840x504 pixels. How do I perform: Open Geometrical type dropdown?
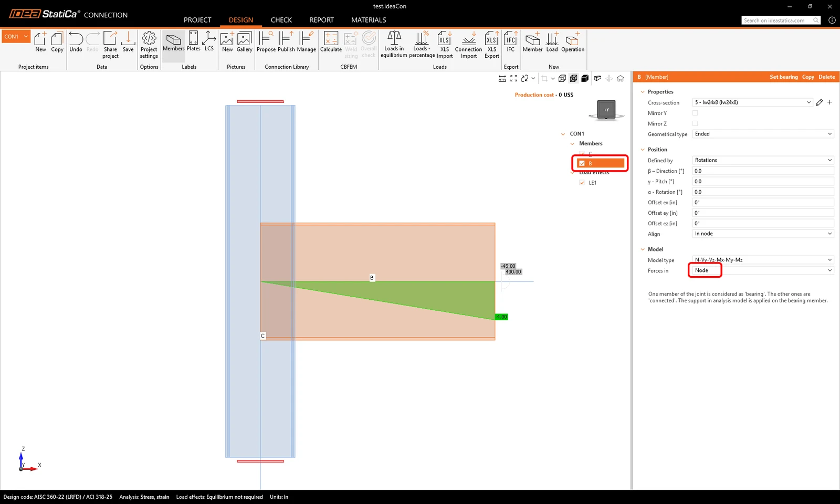click(x=763, y=134)
